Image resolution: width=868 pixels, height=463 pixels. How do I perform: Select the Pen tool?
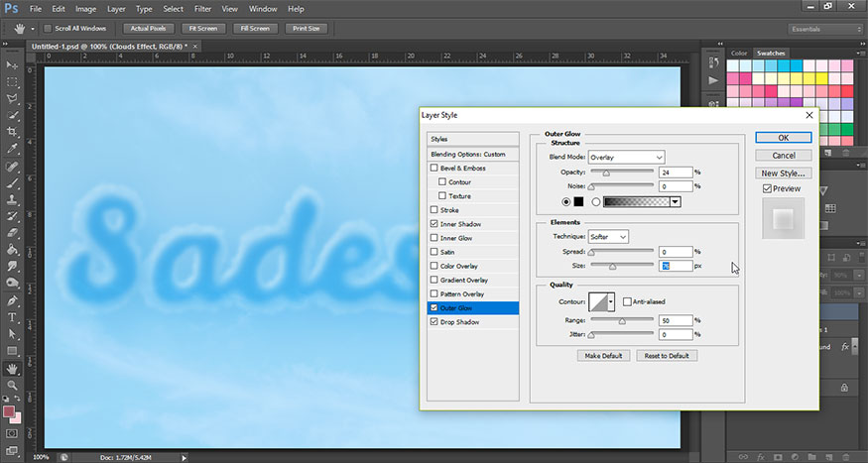[14, 299]
